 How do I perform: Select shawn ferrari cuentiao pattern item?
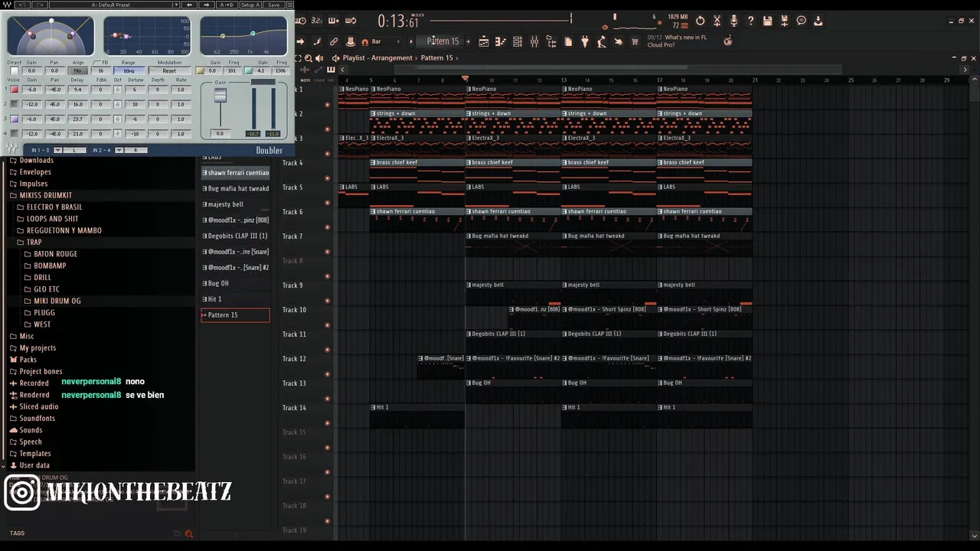pos(235,173)
